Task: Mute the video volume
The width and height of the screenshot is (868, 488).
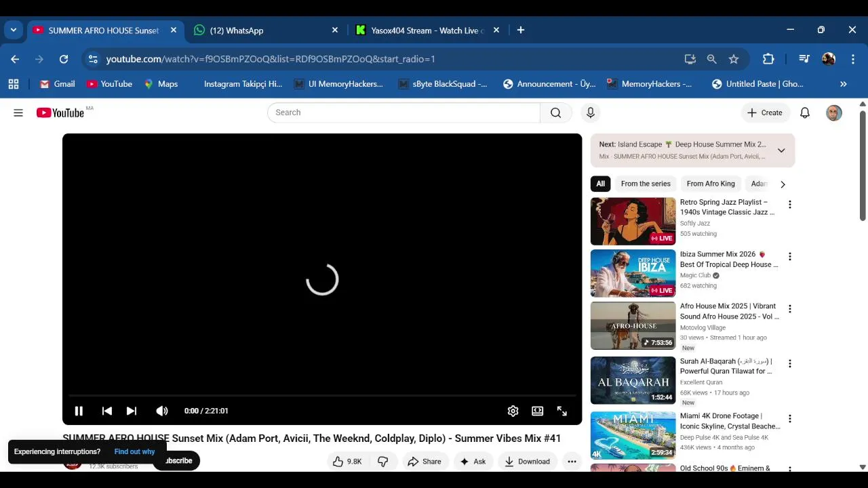Action: 162,411
